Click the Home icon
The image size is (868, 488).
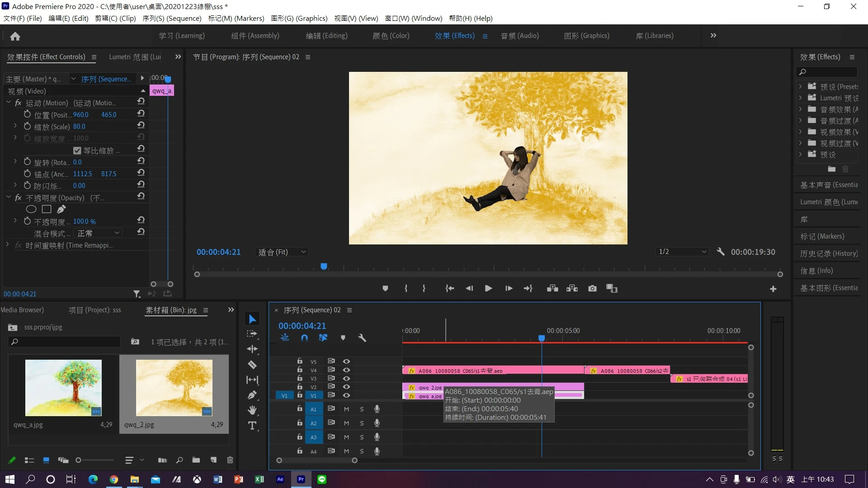click(x=15, y=36)
